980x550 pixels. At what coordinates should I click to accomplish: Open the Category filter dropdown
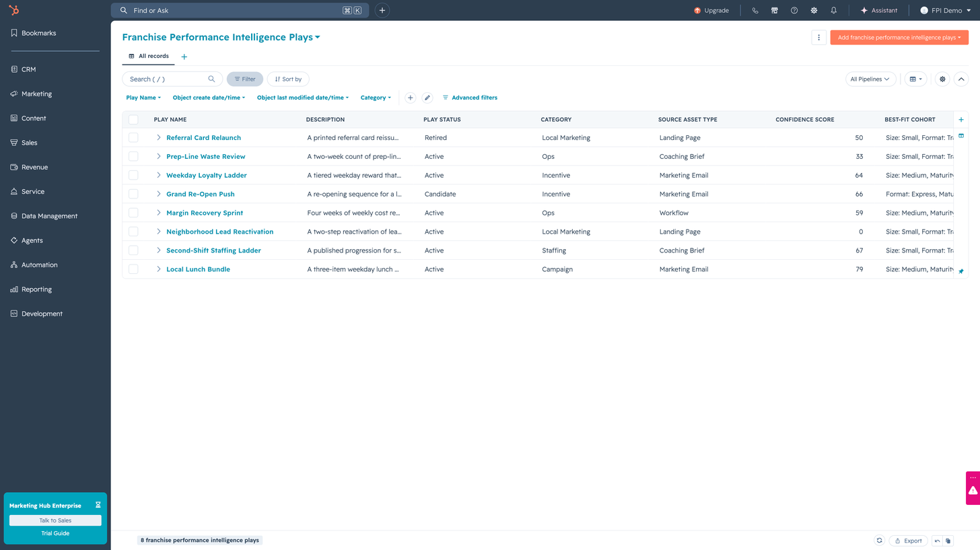[x=376, y=98]
